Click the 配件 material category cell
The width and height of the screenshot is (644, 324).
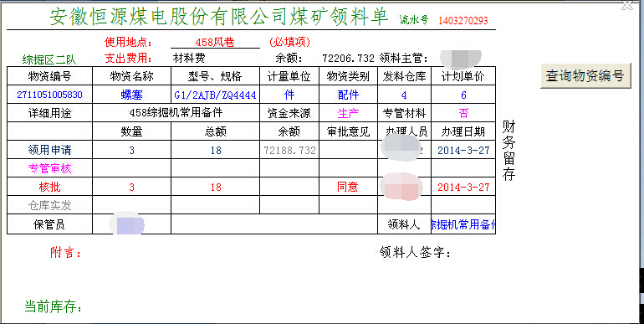[x=348, y=95]
